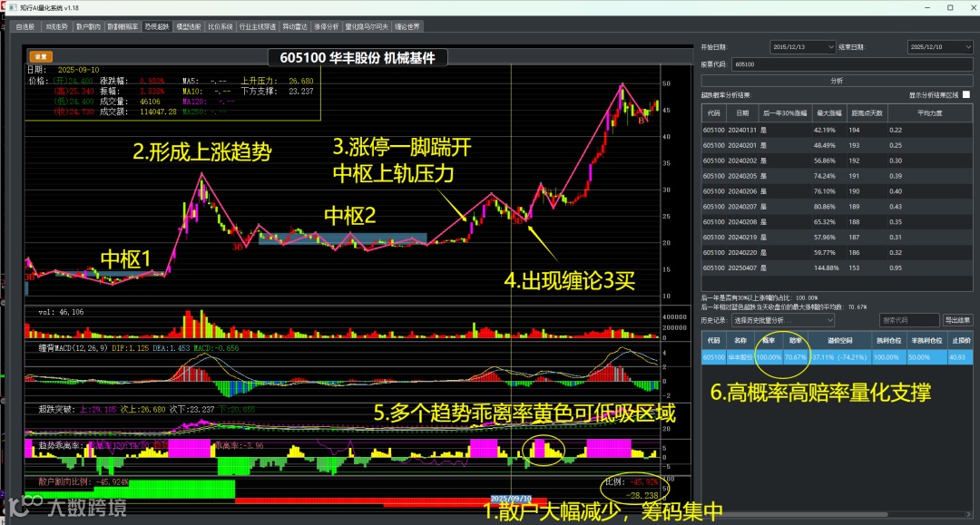Click the 搜索代码 search field
The image size is (980, 525).
point(909,320)
